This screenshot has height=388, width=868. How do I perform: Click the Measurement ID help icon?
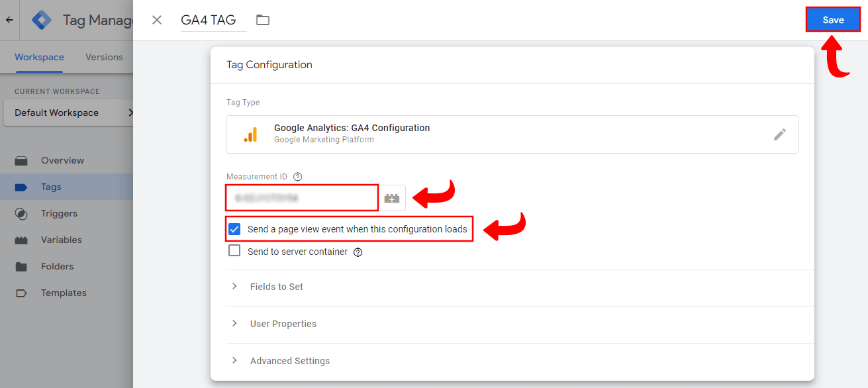click(x=297, y=176)
